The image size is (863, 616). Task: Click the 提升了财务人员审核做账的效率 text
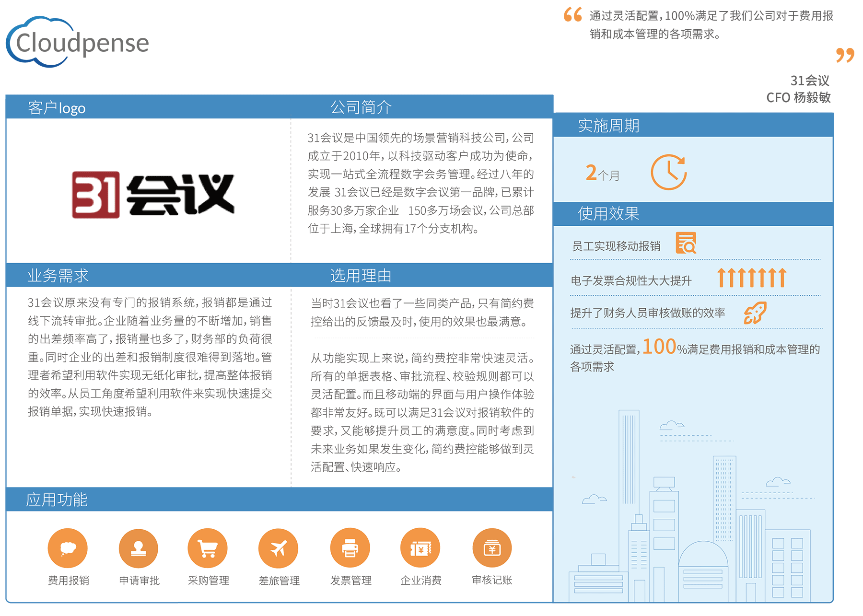[x=648, y=313]
